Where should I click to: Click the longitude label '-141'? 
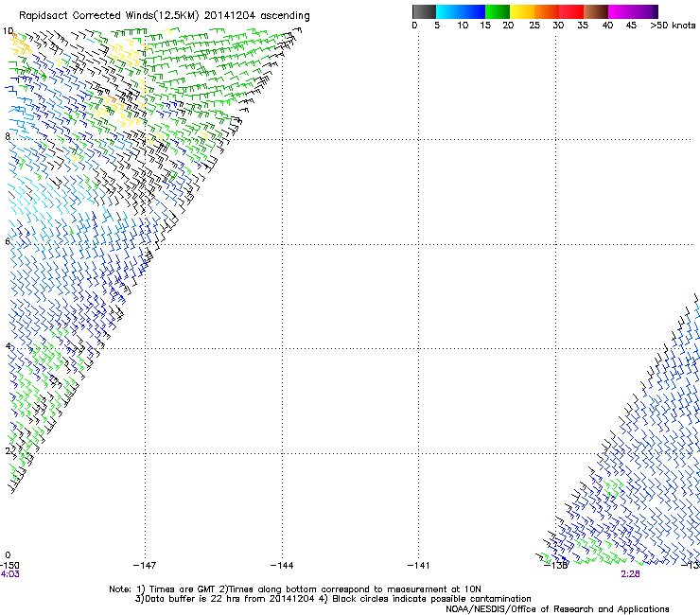418,566
